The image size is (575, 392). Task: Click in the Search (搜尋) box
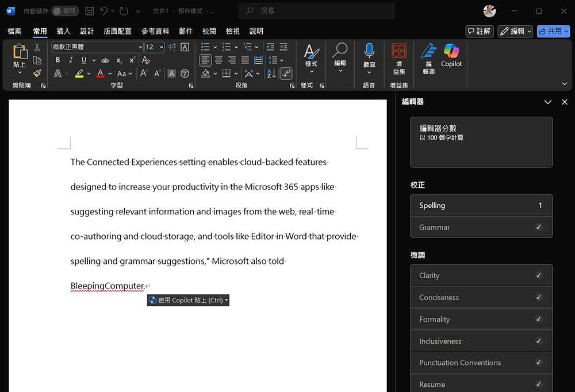[317, 11]
